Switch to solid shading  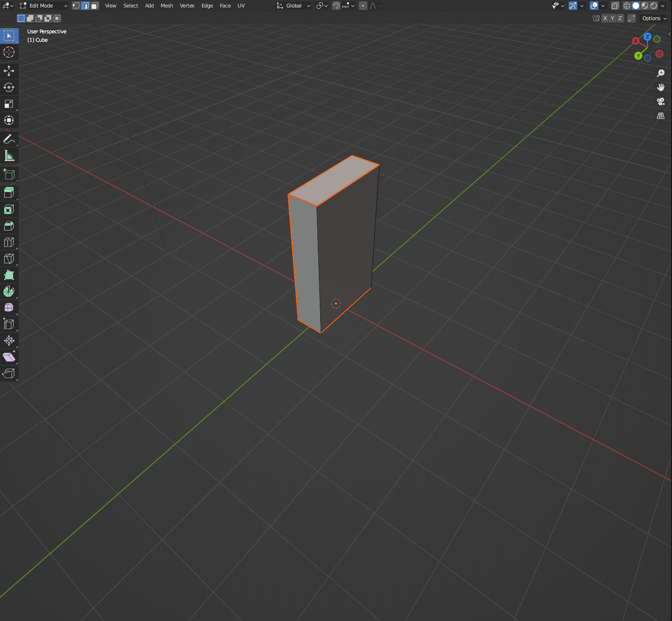636,6
